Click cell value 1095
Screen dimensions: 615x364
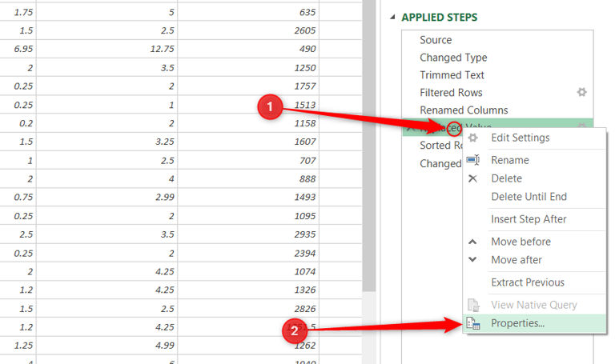click(x=305, y=216)
